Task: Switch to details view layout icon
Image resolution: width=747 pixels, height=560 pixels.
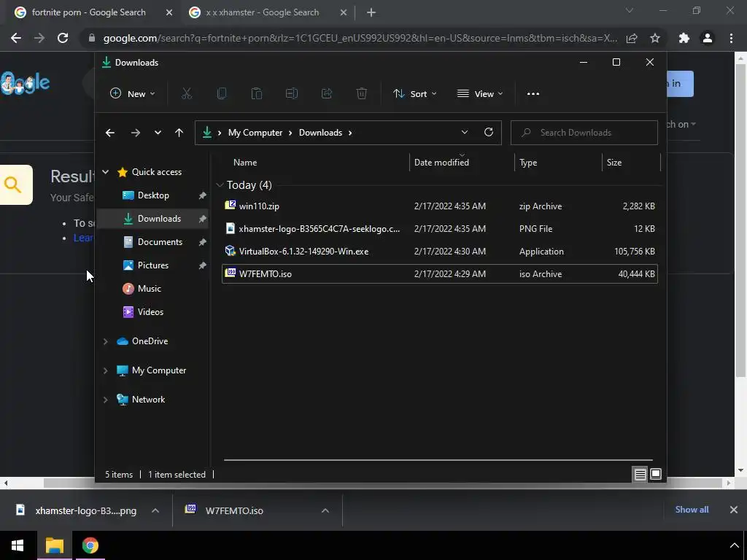Action: point(640,474)
